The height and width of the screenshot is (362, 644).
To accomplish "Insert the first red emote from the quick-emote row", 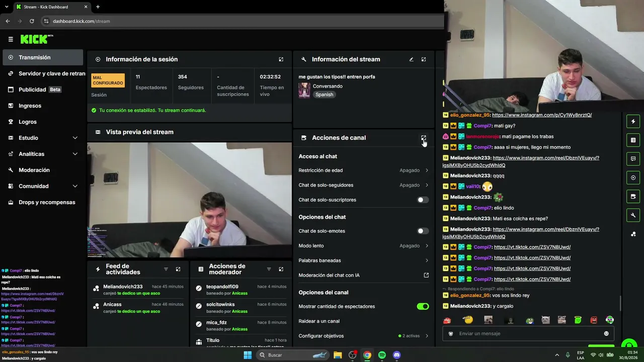I will point(447,320).
